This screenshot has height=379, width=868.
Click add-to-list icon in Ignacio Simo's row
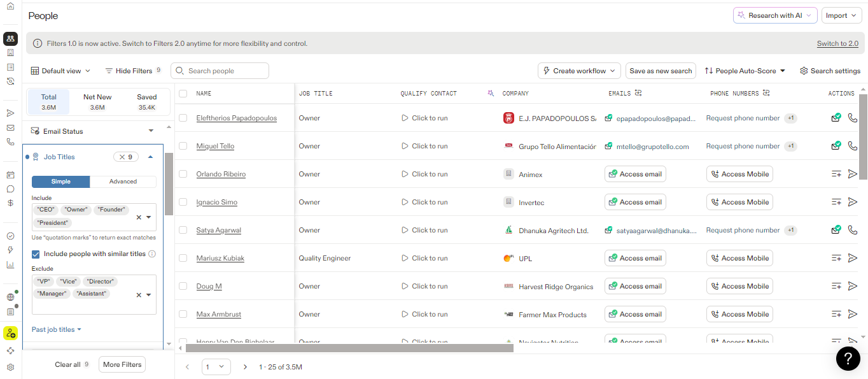(x=836, y=202)
